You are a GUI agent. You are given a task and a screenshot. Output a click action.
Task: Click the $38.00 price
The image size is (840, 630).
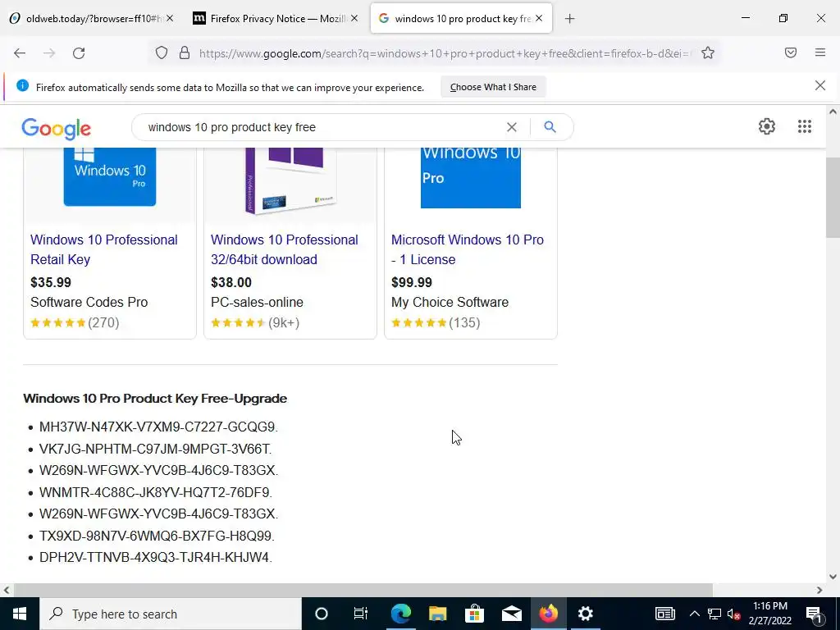[231, 282]
